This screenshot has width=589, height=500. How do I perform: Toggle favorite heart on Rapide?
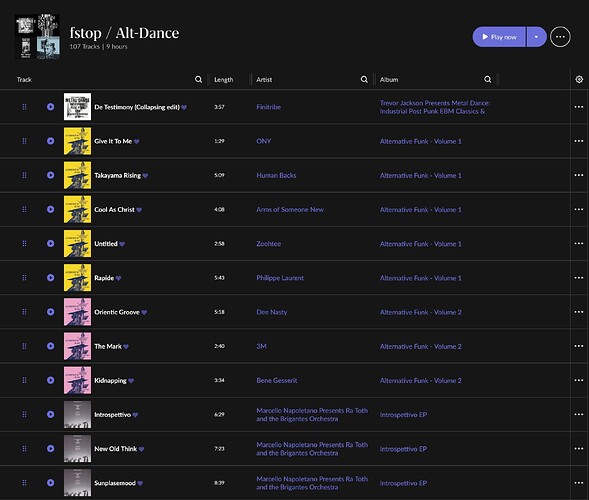[119, 278]
